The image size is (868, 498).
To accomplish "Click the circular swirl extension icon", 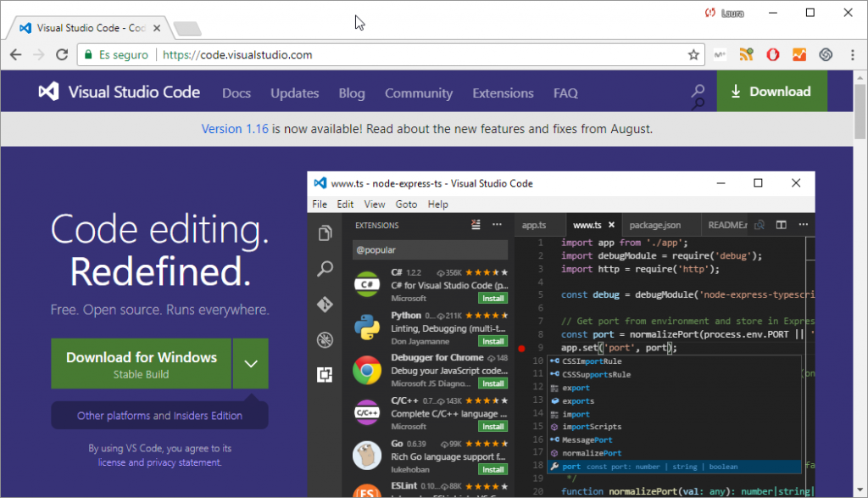I will point(826,55).
